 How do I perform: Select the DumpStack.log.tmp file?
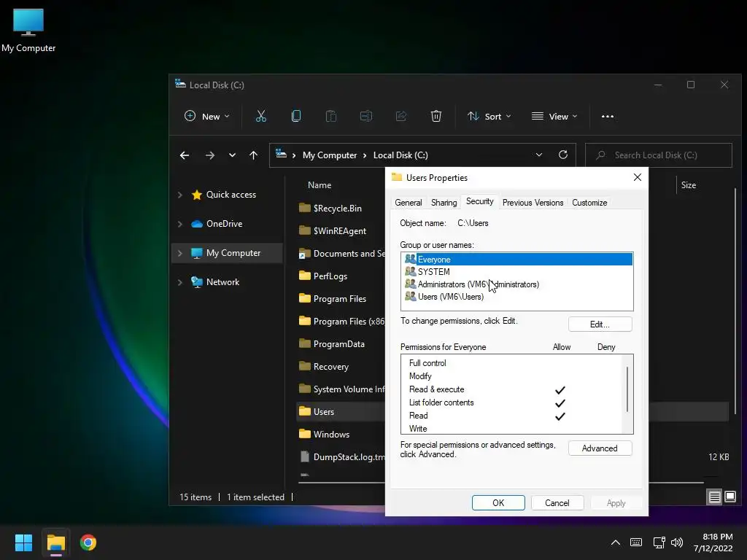tap(343, 457)
